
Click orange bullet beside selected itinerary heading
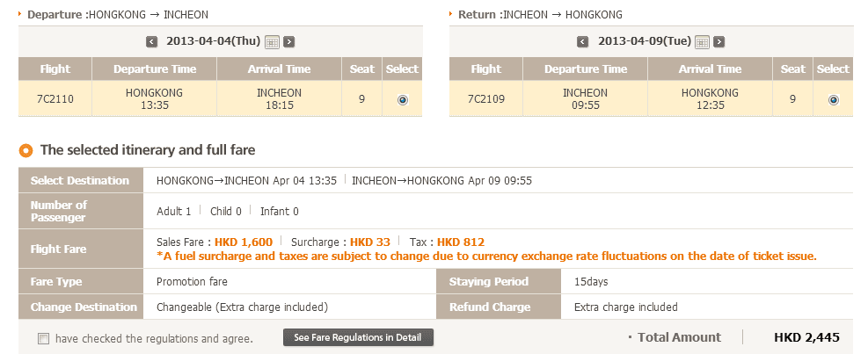[26, 150]
